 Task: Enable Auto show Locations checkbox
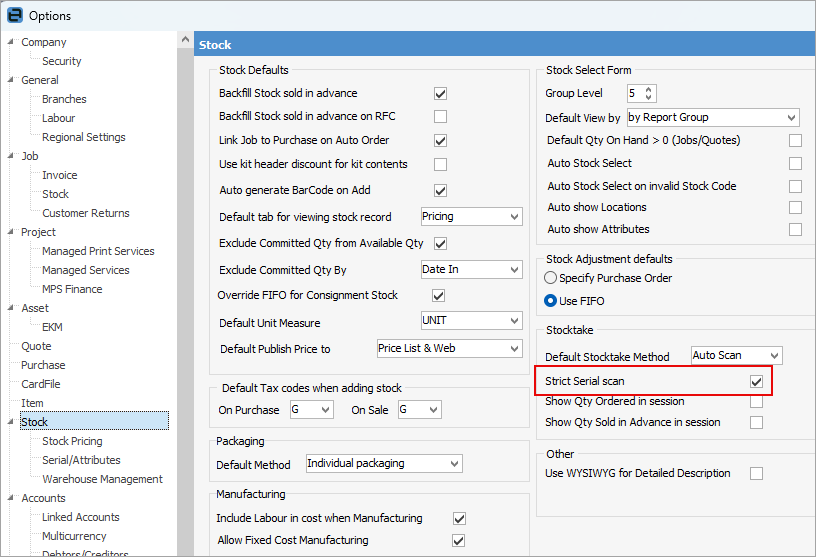click(795, 208)
